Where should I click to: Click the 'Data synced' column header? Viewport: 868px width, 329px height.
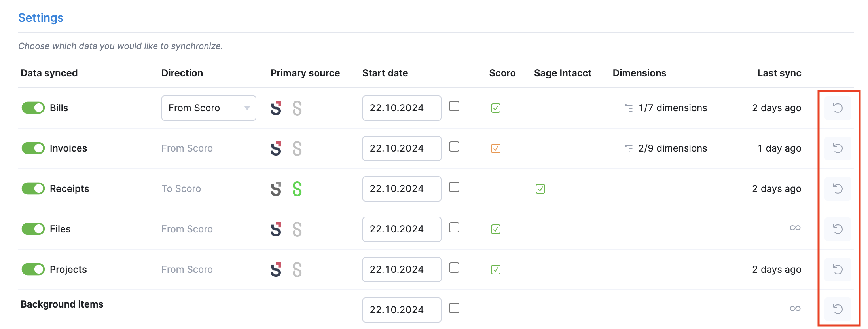[x=49, y=73]
